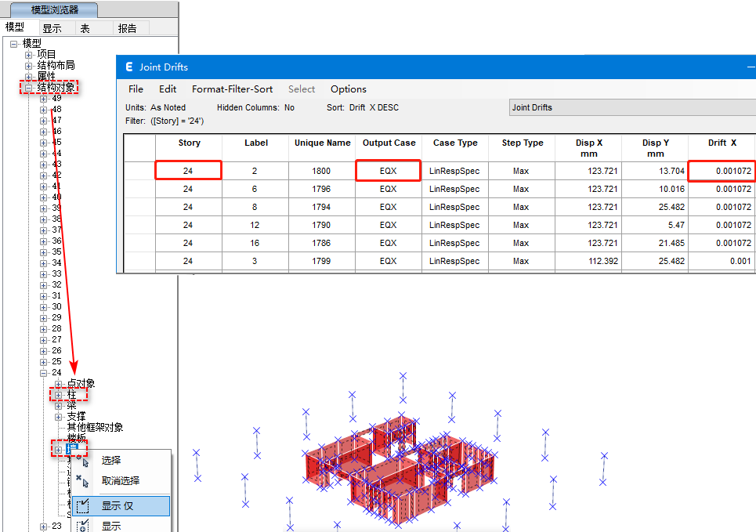Click the Joint Drifts window logo icon
The image size is (756, 532).
(x=128, y=67)
